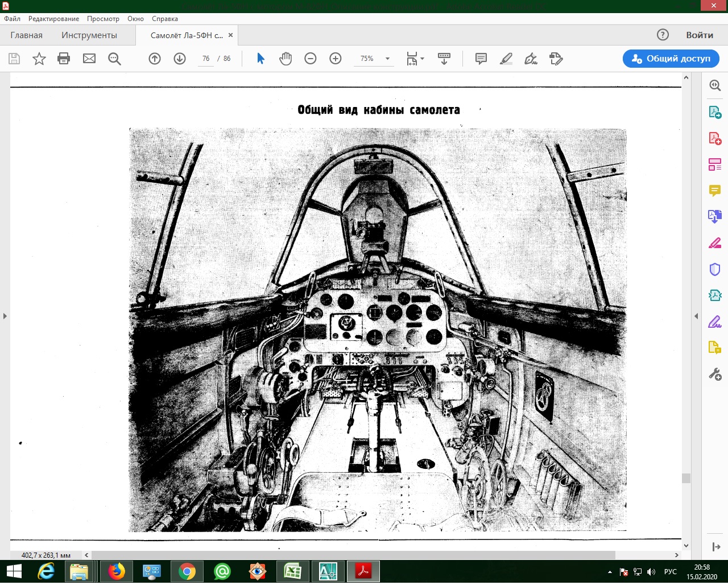
Task: Go to previous page arrow
Action: coord(155,59)
